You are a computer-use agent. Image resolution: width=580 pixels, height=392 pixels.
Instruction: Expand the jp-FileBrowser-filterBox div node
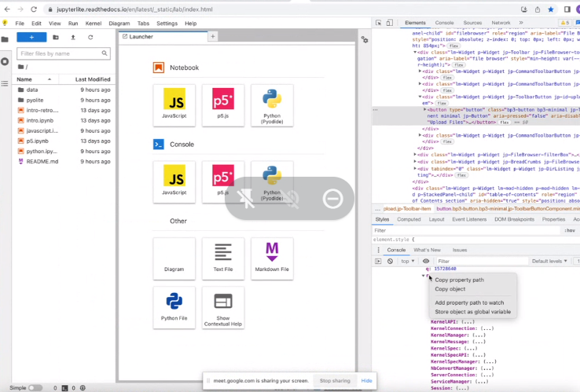click(415, 154)
